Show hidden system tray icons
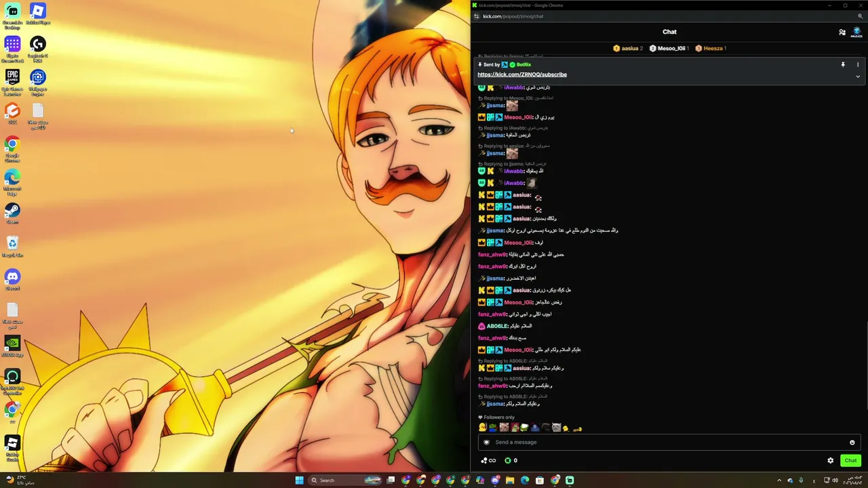This screenshot has height=488, width=868. 779,481
